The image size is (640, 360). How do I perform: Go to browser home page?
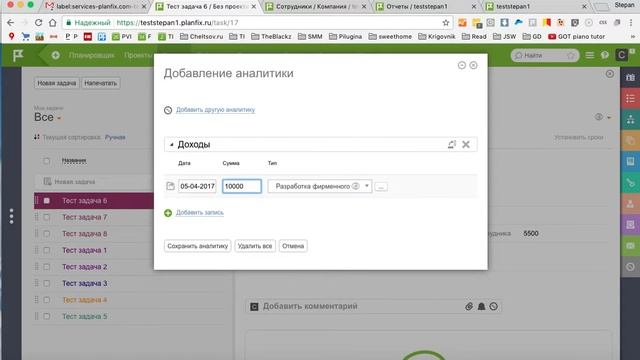53,23
